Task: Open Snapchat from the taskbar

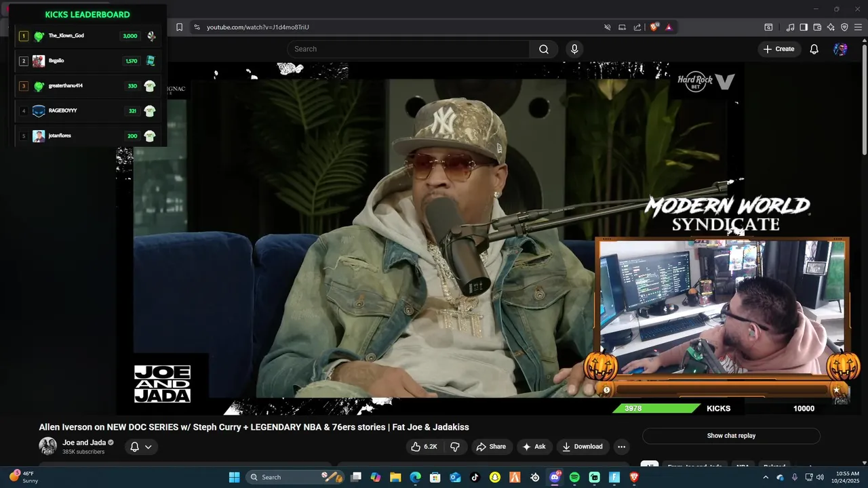Action: coord(495,477)
